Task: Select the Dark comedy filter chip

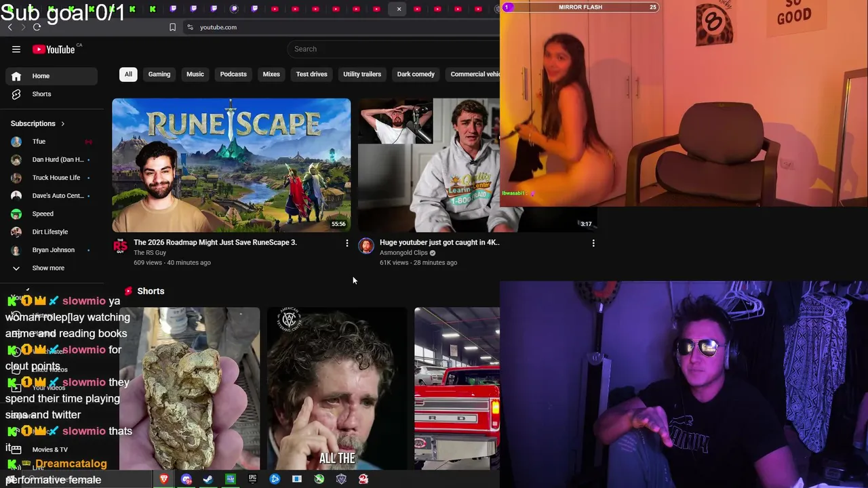Action: (416, 74)
